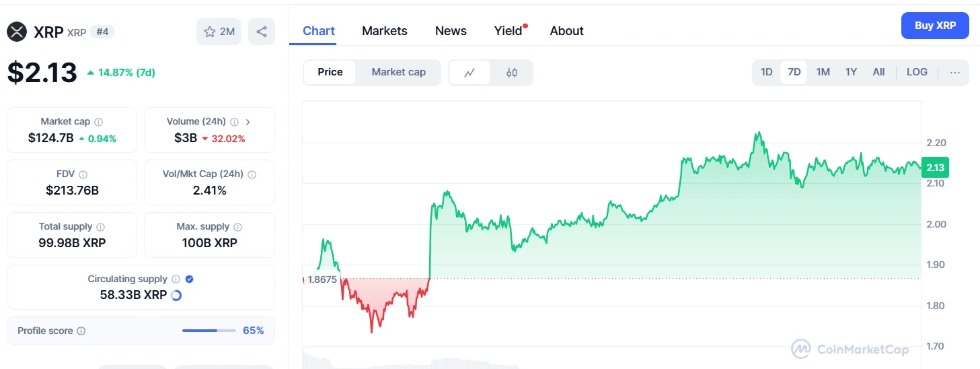Click the 100B XRP max supply value
Image resolution: width=980 pixels, height=369 pixels.
[x=209, y=243]
